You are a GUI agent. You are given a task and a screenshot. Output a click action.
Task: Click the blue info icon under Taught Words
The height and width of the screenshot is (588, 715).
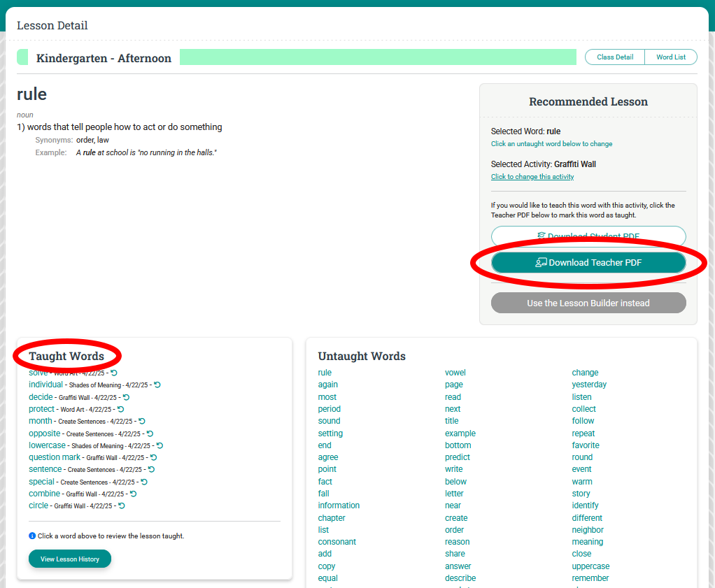[32, 536]
